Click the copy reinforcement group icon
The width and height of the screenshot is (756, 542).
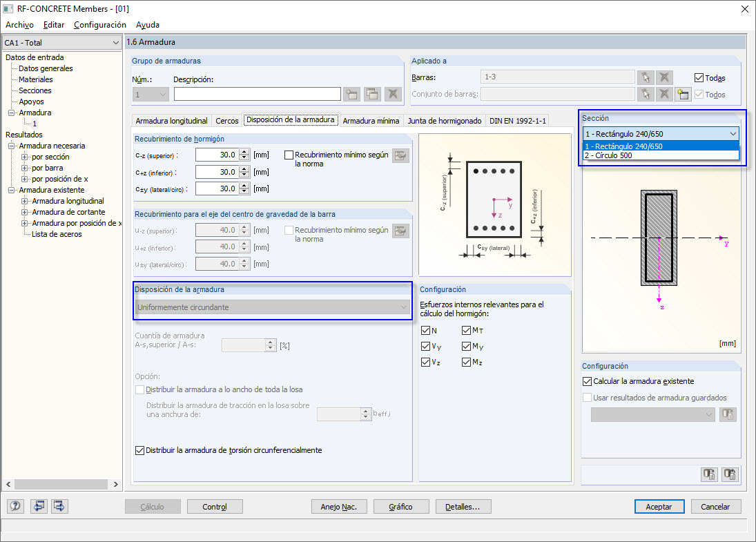373,94
